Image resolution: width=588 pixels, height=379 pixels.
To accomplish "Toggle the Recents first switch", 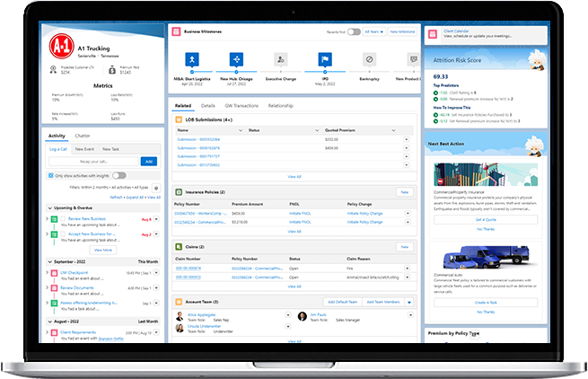I will [354, 31].
